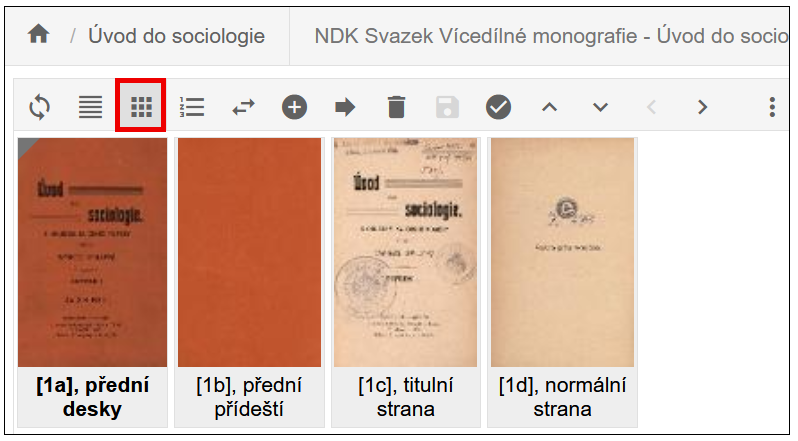Select the [1a] přední desky thumbnail
The height and width of the screenshot is (441, 798).
pos(93,282)
